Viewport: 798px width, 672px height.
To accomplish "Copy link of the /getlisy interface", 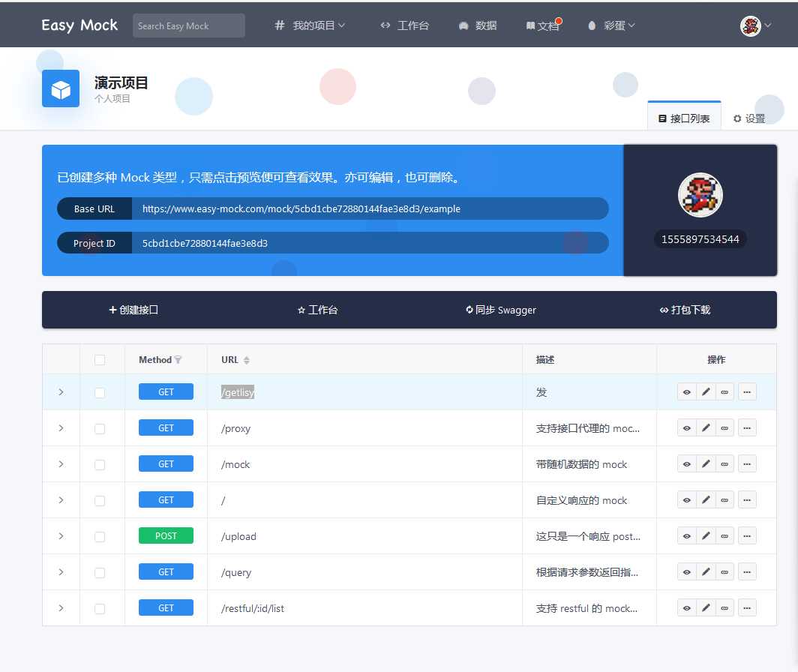I will click(x=724, y=392).
